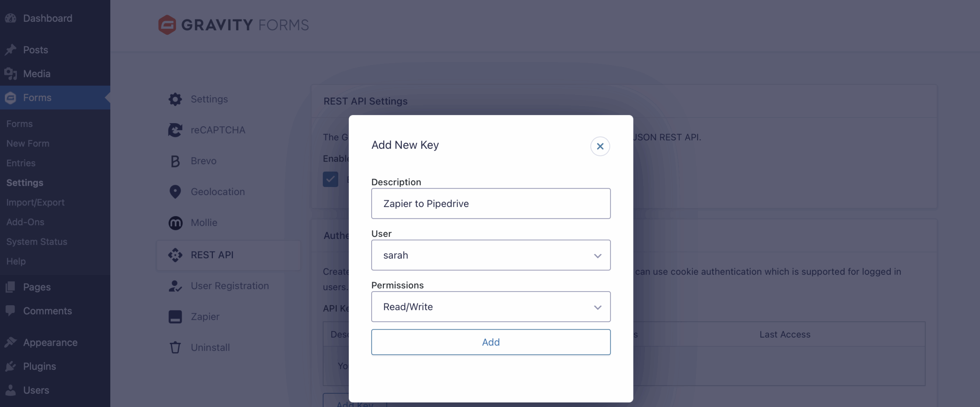The height and width of the screenshot is (407, 980).
Task: Click the Zapier settings icon
Action: click(175, 317)
